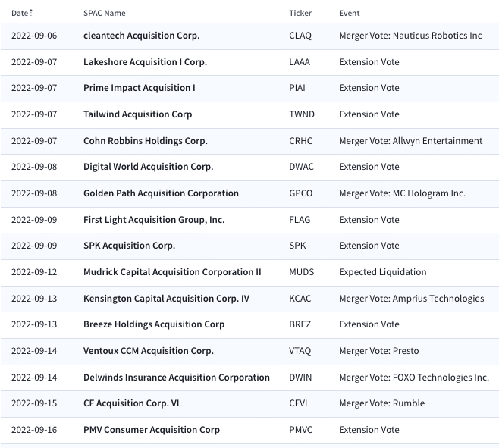
Task: Click event Merger Vote: Allwyn Entertainment
Action: pos(410,141)
